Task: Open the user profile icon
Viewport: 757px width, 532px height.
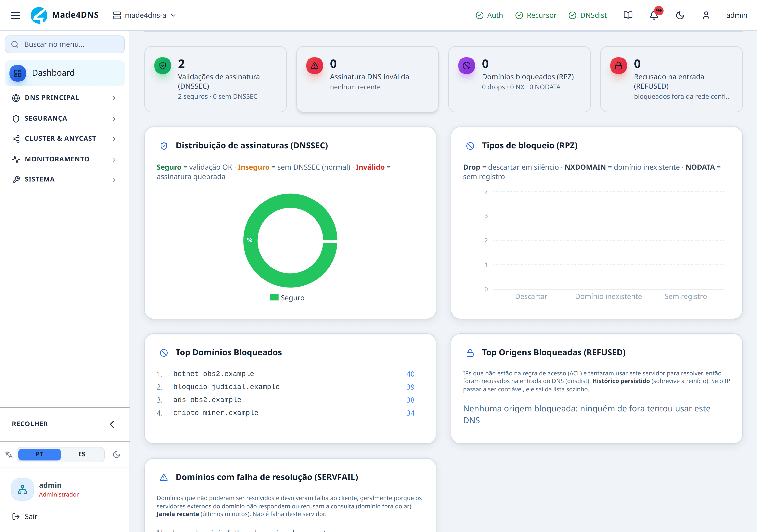Action: [x=706, y=15]
